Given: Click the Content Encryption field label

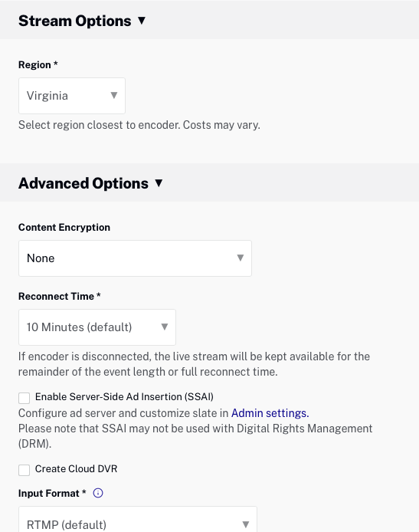Looking at the screenshot, I should (64, 228).
